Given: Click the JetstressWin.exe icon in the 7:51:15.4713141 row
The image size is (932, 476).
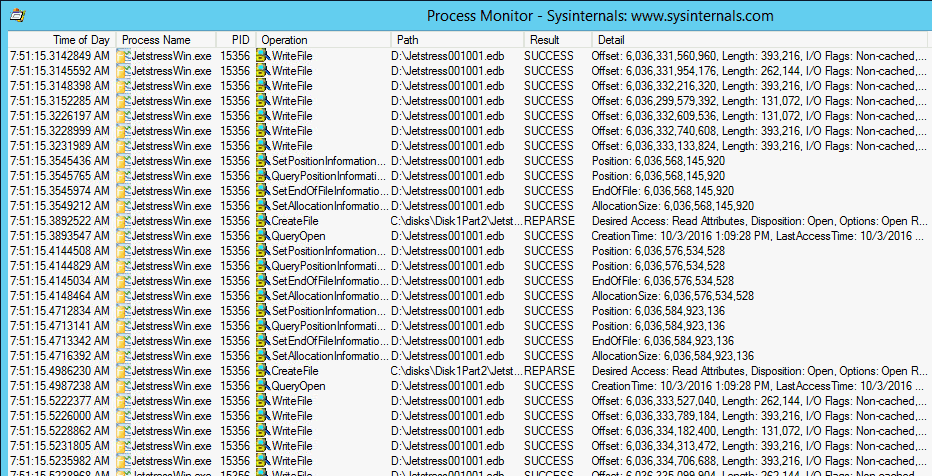Looking at the screenshot, I should 124,326.
